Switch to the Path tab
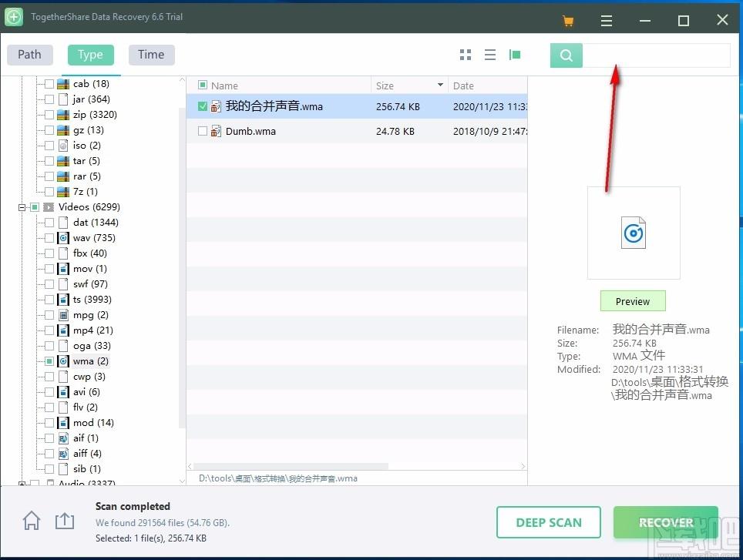 [29, 55]
